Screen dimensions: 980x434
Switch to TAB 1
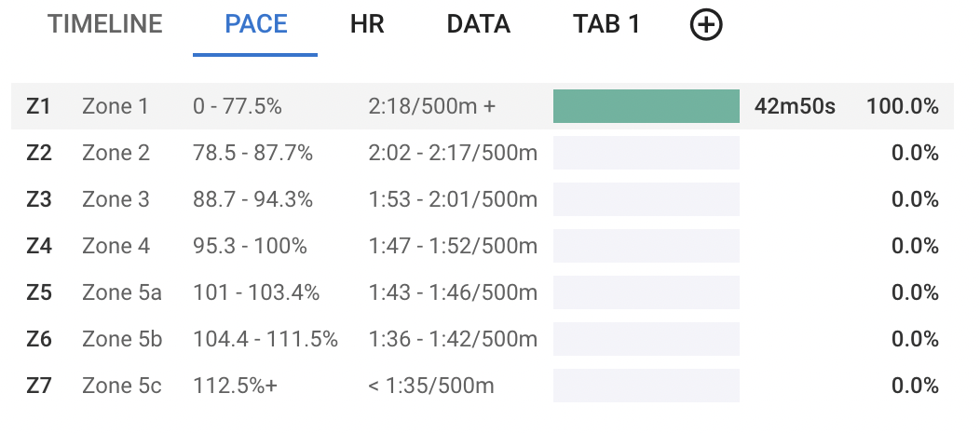tap(606, 24)
